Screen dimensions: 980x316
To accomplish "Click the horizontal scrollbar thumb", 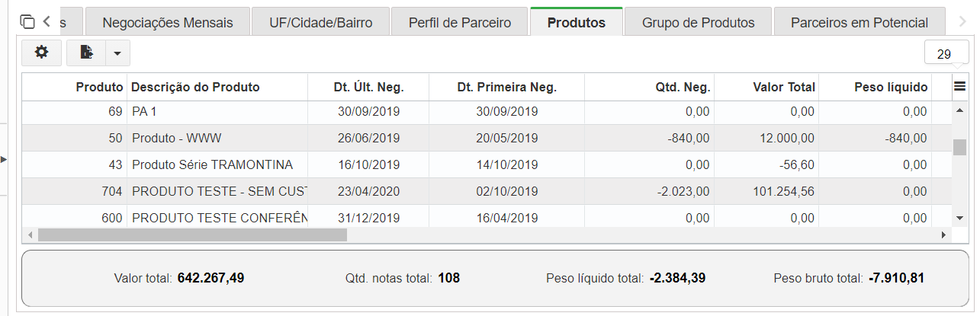I will [x=192, y=235].
